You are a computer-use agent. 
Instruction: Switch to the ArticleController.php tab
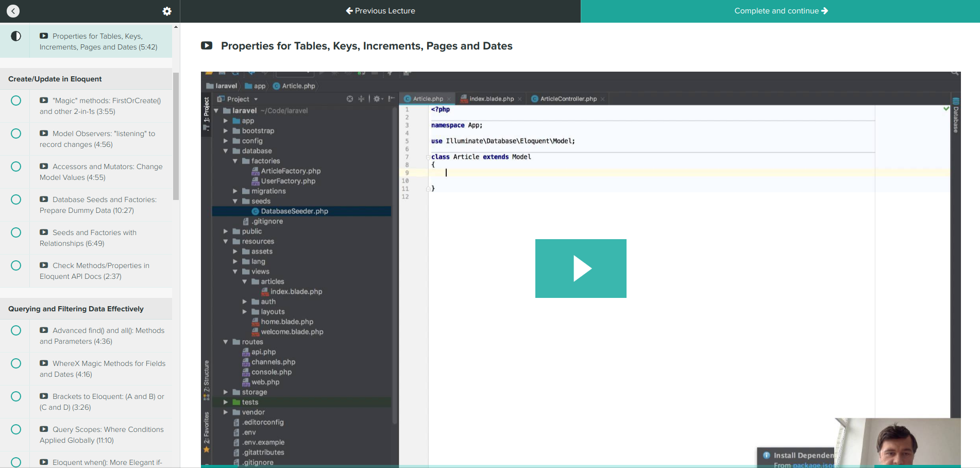[568, 99]
